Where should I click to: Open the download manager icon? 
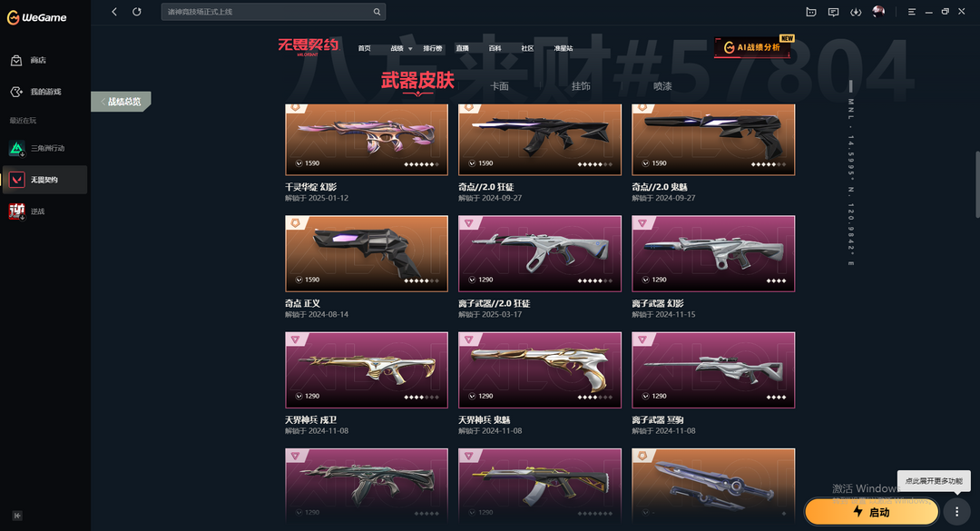pos(856,12)
